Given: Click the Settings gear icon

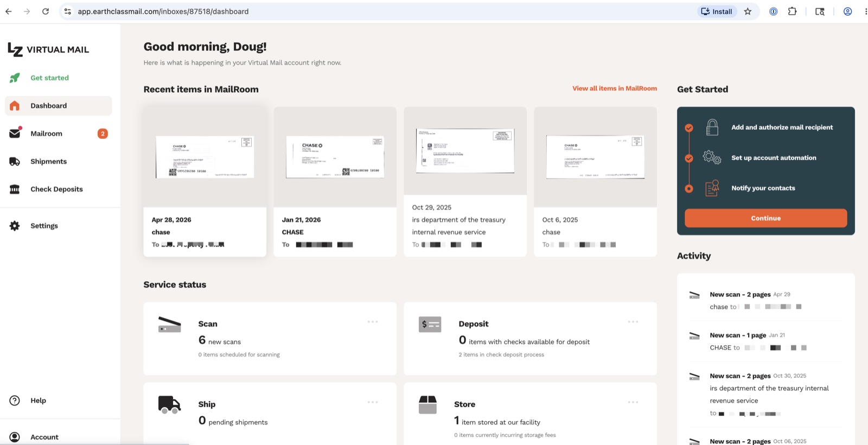Looking at the screenshot, I should [x=15, y=226].
